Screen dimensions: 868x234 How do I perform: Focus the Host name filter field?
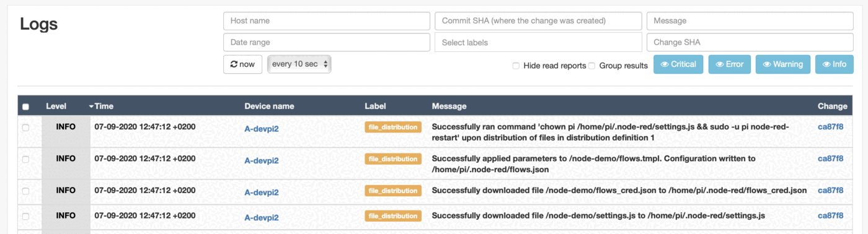[x=326, y=20]
